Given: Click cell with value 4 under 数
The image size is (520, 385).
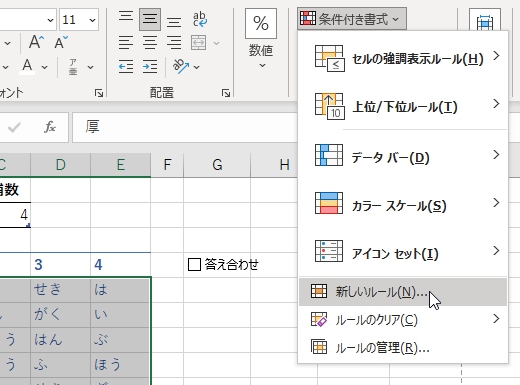Looking at the screenshot, I should coord(15,215).
